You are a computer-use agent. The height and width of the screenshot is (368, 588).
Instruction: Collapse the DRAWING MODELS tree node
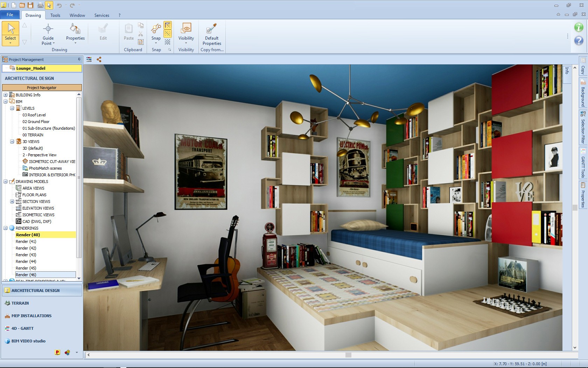(x=6, y=182)
